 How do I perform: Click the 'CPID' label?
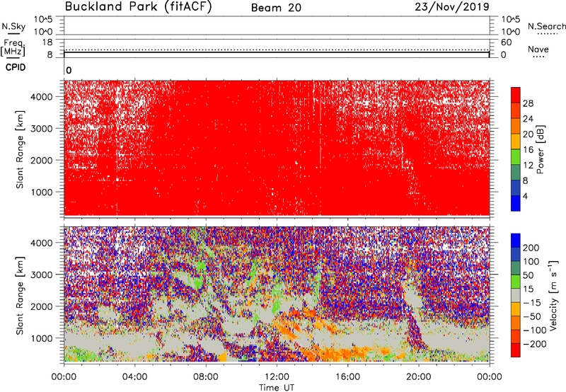[16, 67]
